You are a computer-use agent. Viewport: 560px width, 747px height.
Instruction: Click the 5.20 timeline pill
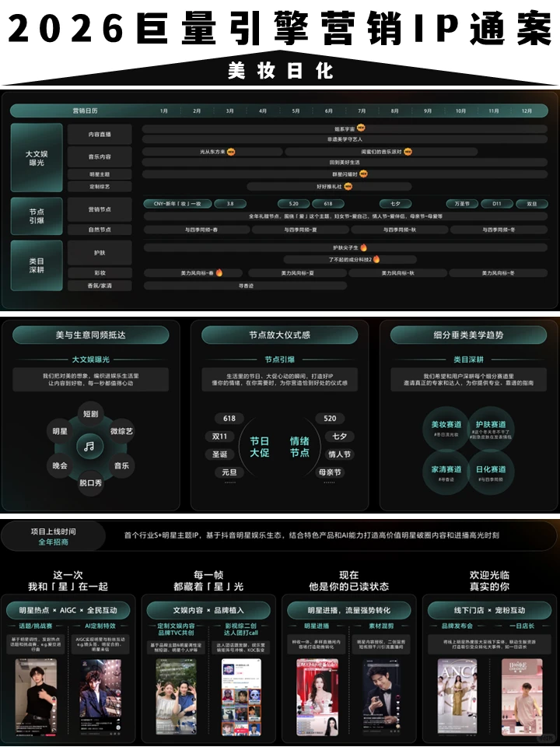coord(293,203)
